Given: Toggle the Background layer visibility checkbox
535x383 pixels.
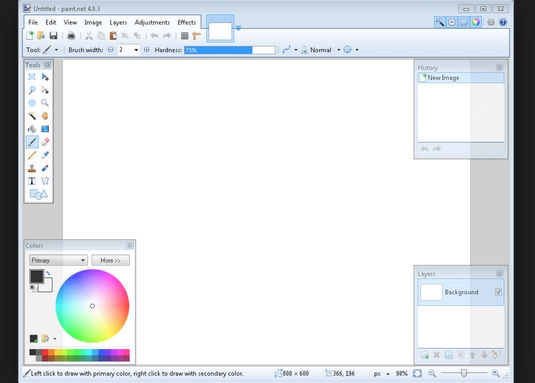Looking at the screenshot, I should coord(498,292).
